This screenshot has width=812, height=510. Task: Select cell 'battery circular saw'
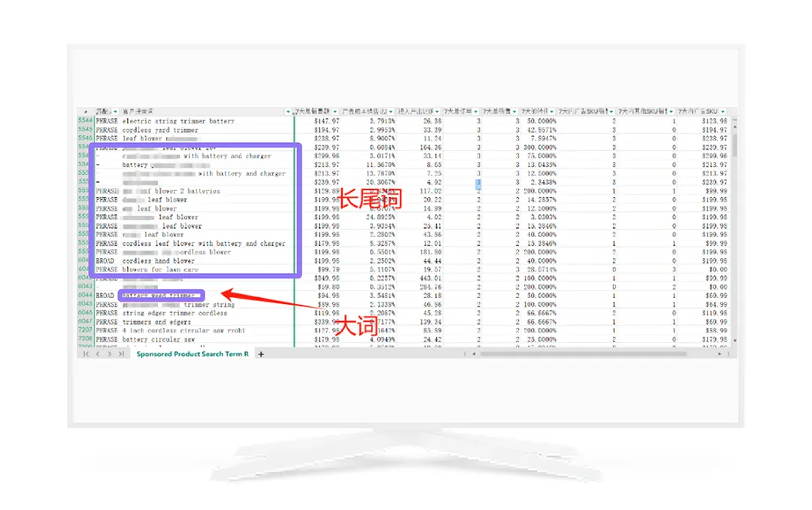(x=159, y=339)
